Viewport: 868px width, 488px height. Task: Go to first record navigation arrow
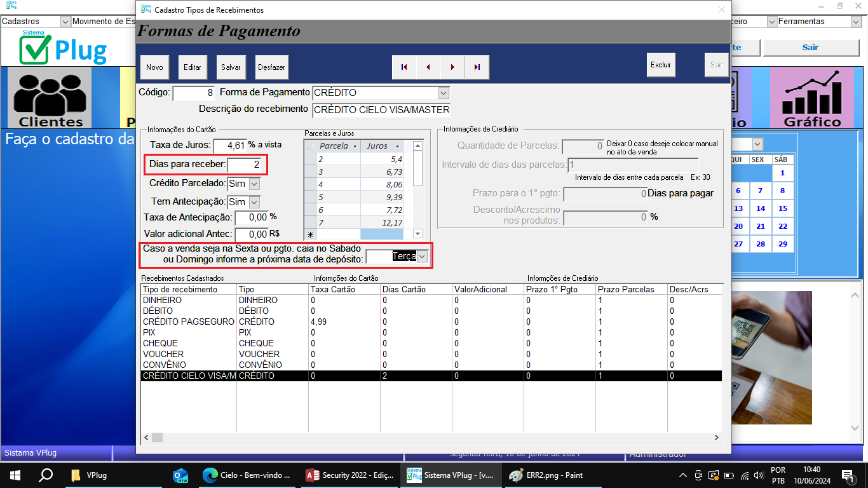404,67
